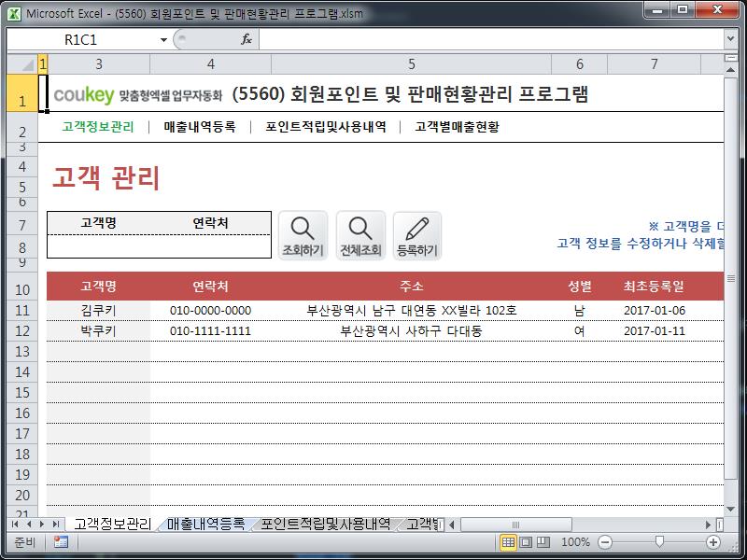Select column header 7
This screenshot has height=560, width=747.
(655, 63)
